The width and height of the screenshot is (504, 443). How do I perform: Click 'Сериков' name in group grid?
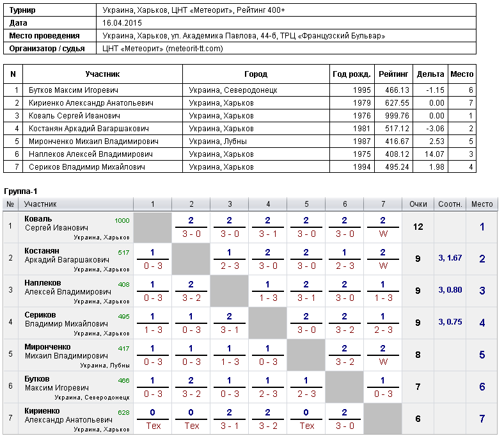tap(40, 315)
